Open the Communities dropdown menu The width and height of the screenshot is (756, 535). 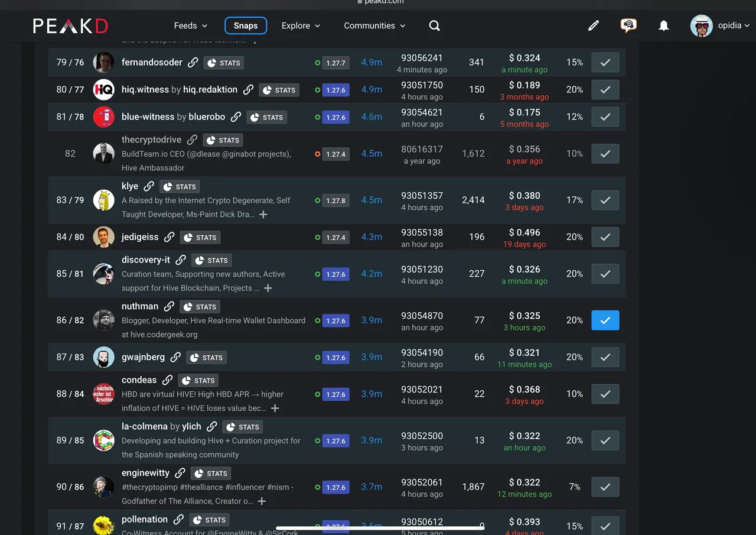[x=375, y=25]
